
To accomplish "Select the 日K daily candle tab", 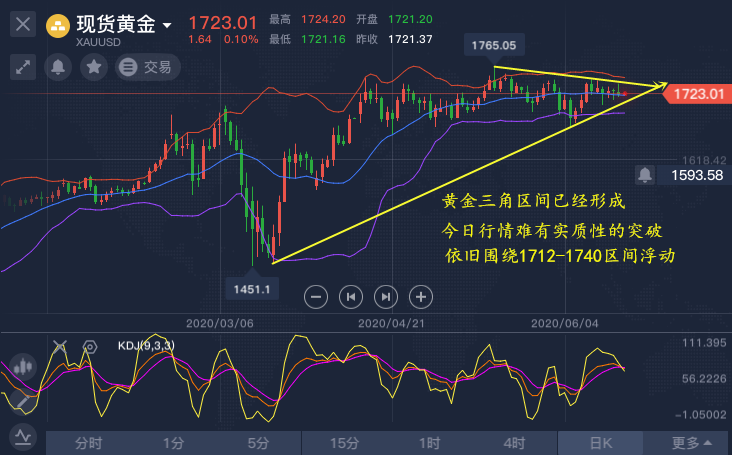I will click(x=601, y=443).
